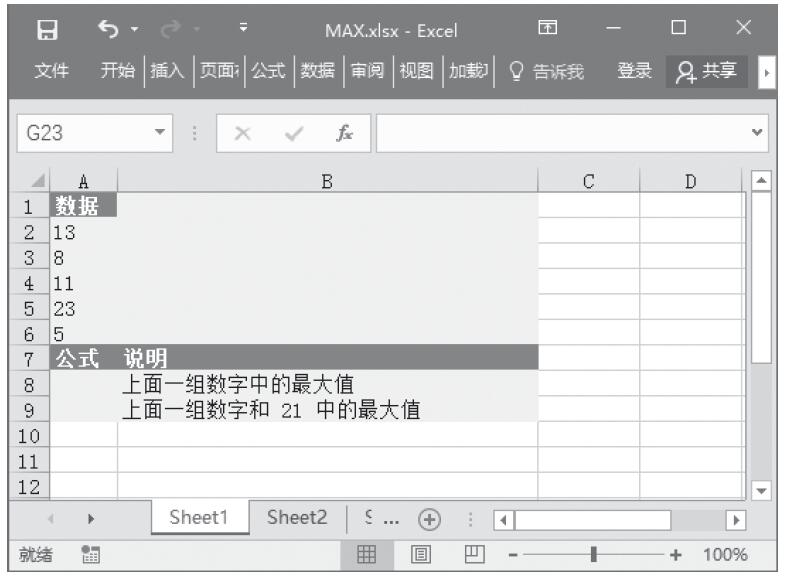Open Customize Quick Access Toolbar dropdown
Screen dimensions: 785x577
[x=244, y=30]
